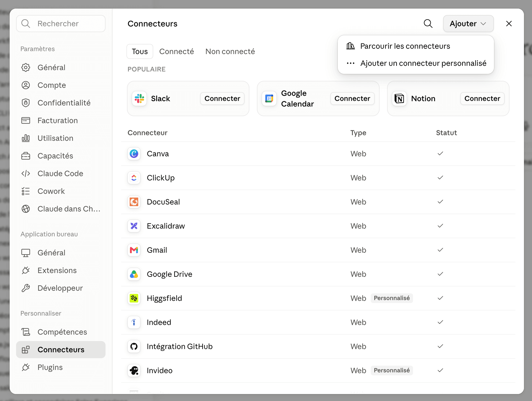Click the Google Calendar logo icon
The height and width of the screenshot is (401, 532).
269,99
